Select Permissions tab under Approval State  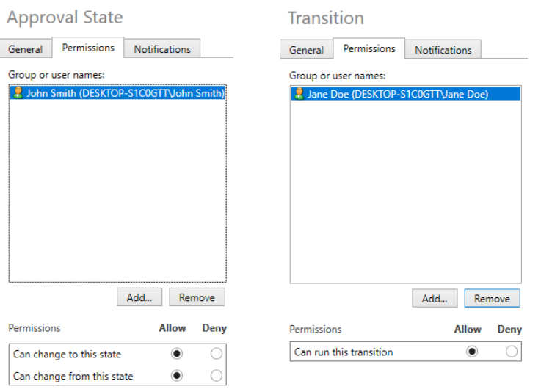coord(88,48)
